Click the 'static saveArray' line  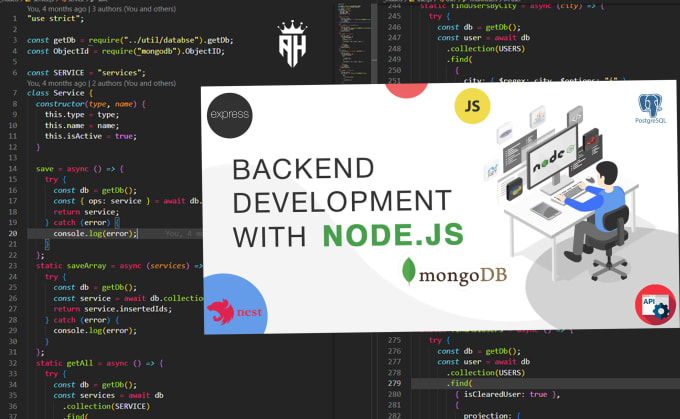119,266
